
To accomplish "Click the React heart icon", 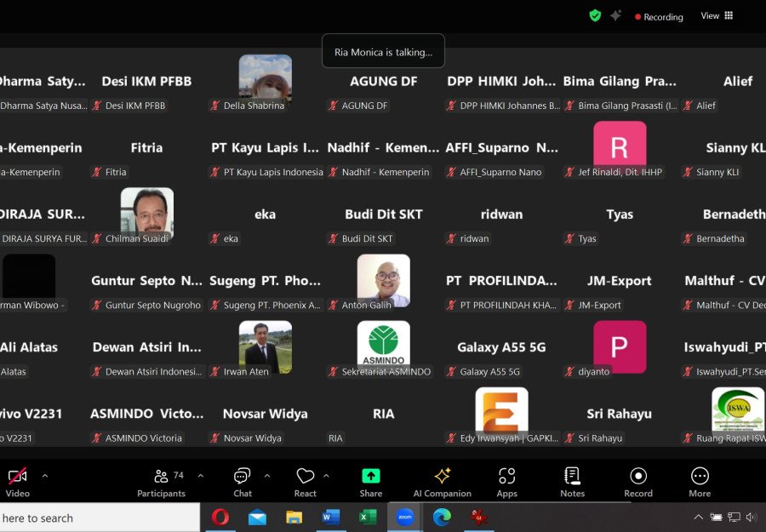I will (x=306, y=481).
